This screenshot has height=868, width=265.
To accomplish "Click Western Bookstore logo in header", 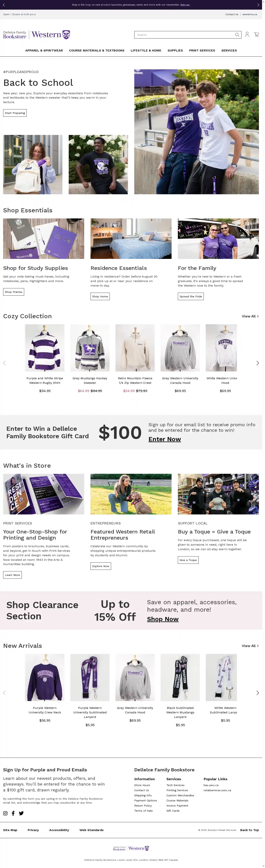I will (37, 35).
